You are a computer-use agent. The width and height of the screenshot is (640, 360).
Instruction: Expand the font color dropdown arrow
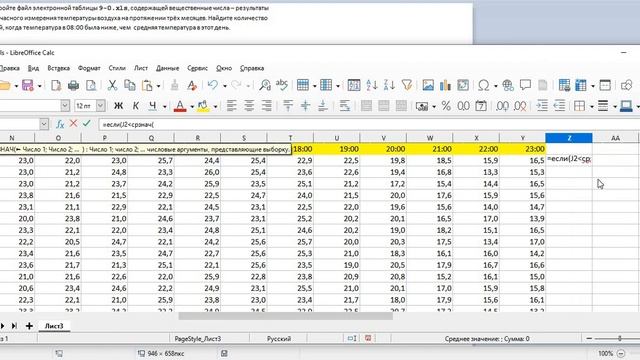192,107
